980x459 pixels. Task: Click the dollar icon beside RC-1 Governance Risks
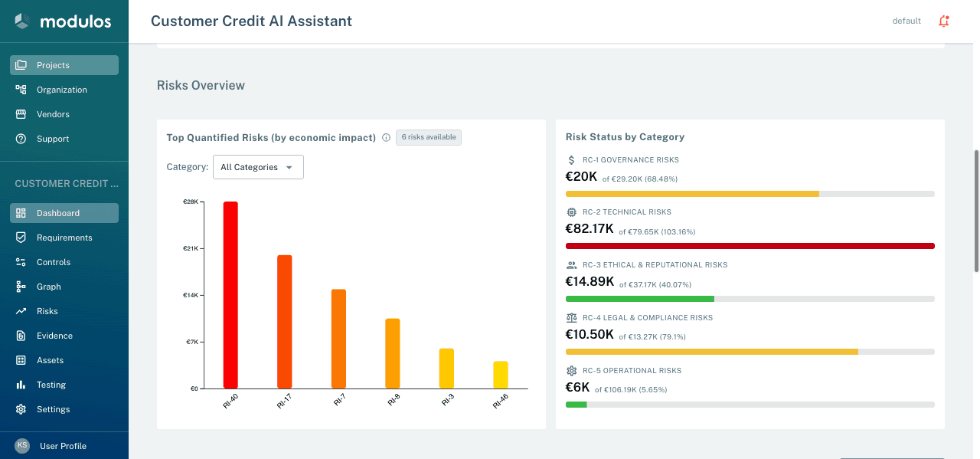pyautogui.click(x=570, y=159)
